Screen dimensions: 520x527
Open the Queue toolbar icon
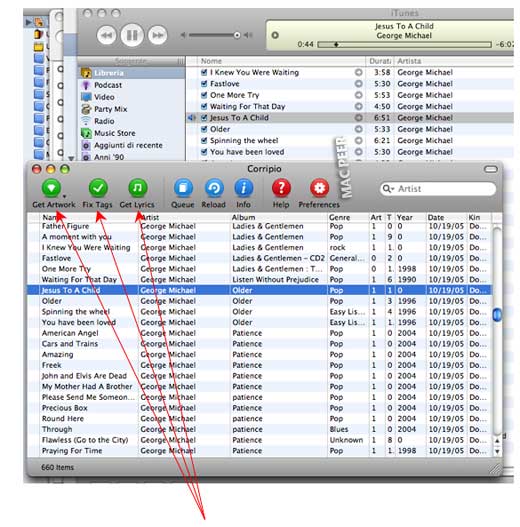[183, 188]
